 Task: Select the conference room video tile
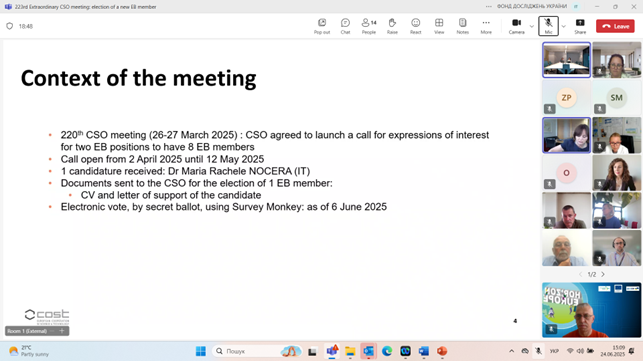(566, 60)
